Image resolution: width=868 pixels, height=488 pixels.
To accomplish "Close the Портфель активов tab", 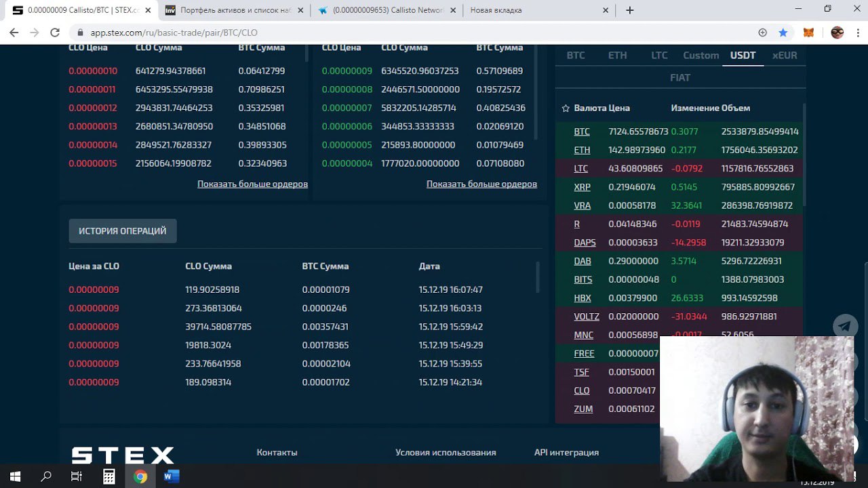I will (300, 10).
